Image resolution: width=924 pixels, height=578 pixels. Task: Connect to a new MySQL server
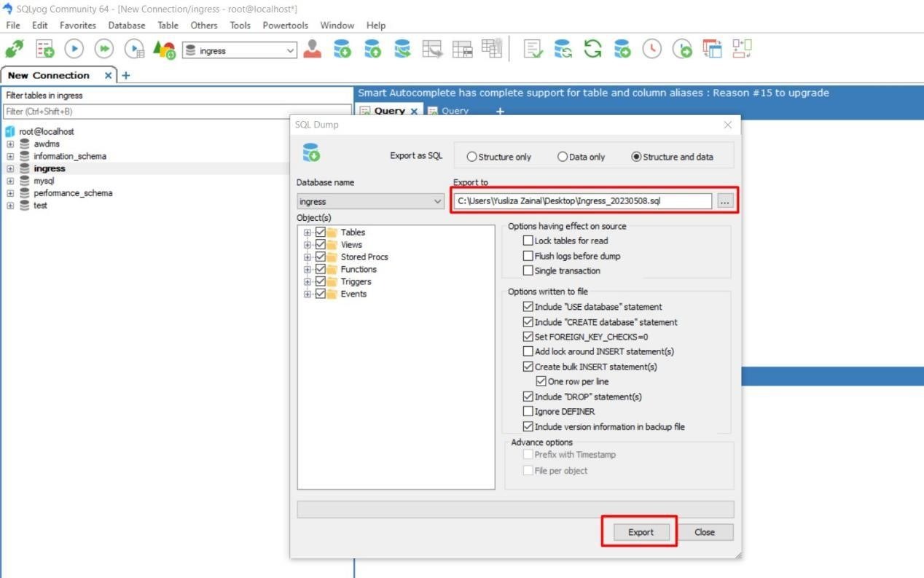click(x=12, y=49)
